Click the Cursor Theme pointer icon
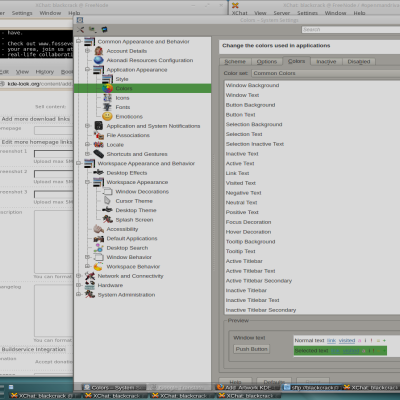The height and width of the screenshot is (400, 400). tap(107, 201)
